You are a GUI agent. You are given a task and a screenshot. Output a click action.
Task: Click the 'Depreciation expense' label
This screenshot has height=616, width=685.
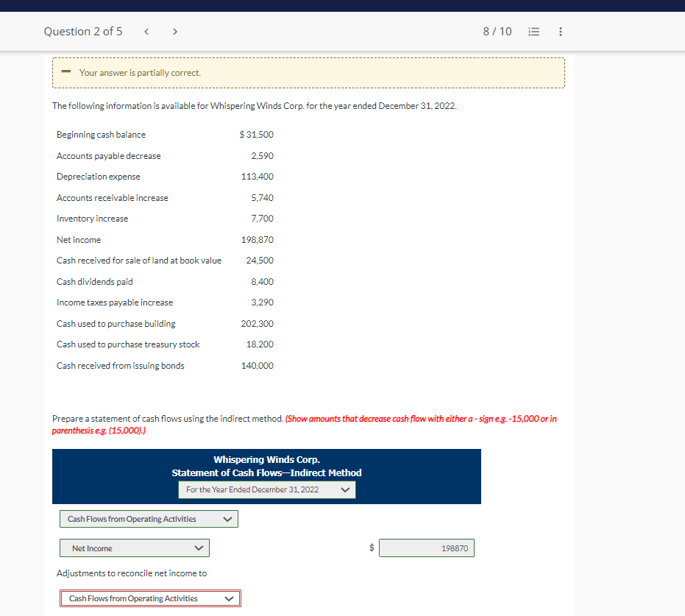tap(99, 177)
